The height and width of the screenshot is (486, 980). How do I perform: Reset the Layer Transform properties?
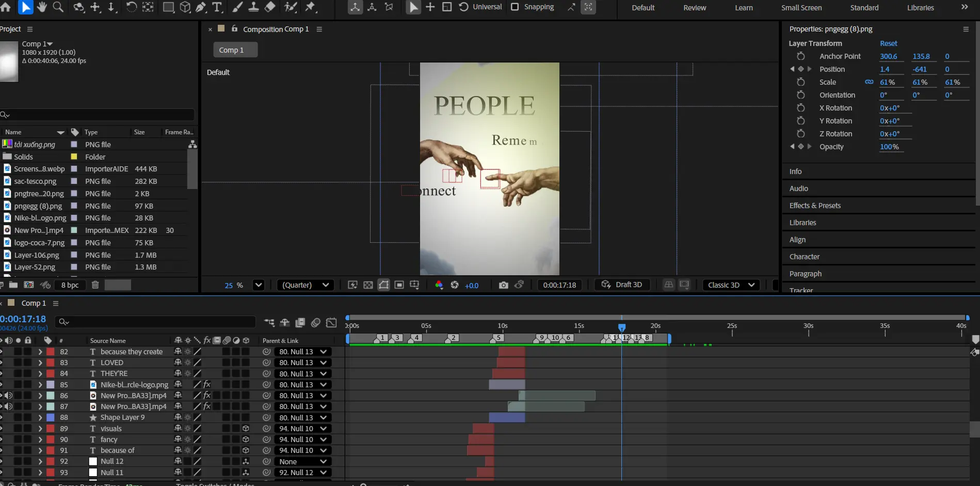pos(888,43)
